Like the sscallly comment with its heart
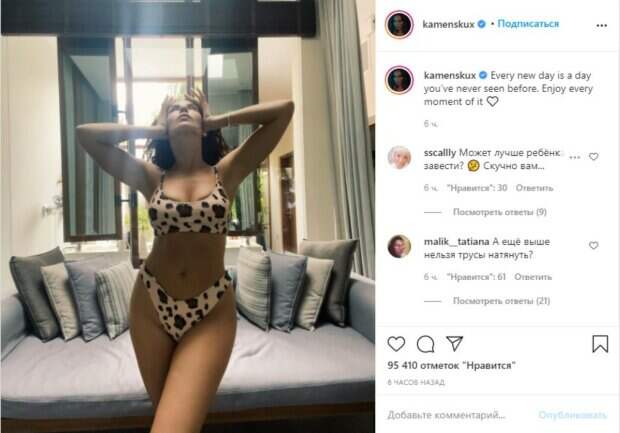 click(x=594, y=157)
